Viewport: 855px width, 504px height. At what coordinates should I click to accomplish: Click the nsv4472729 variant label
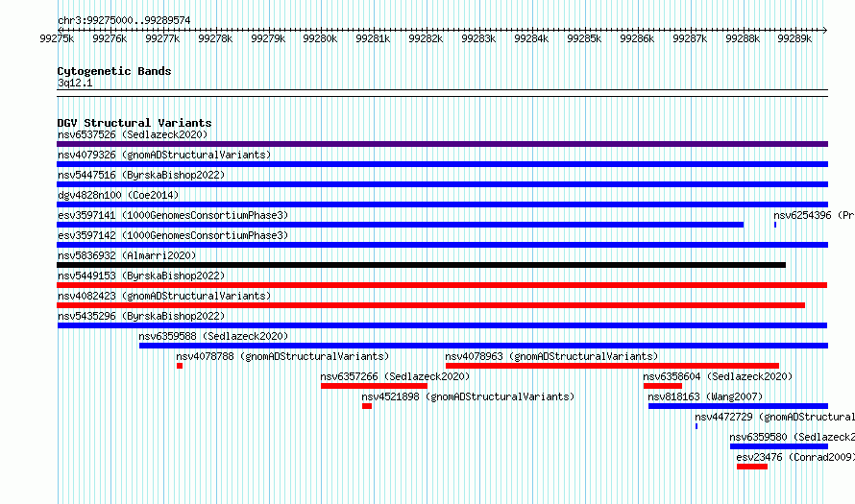click(775, 417)
